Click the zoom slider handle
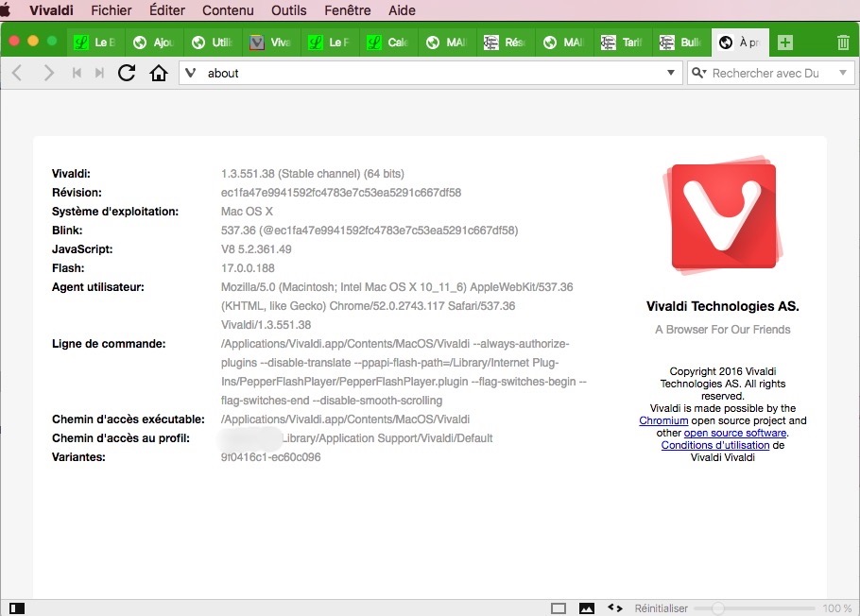Viewport: 860px width, 616px height. 718,608
